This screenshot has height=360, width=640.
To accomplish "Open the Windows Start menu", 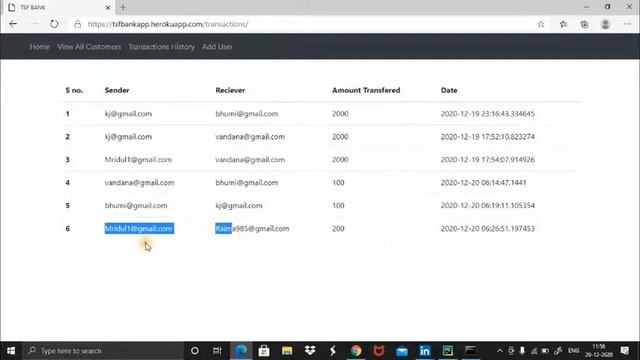I will [x=11, y=351].
